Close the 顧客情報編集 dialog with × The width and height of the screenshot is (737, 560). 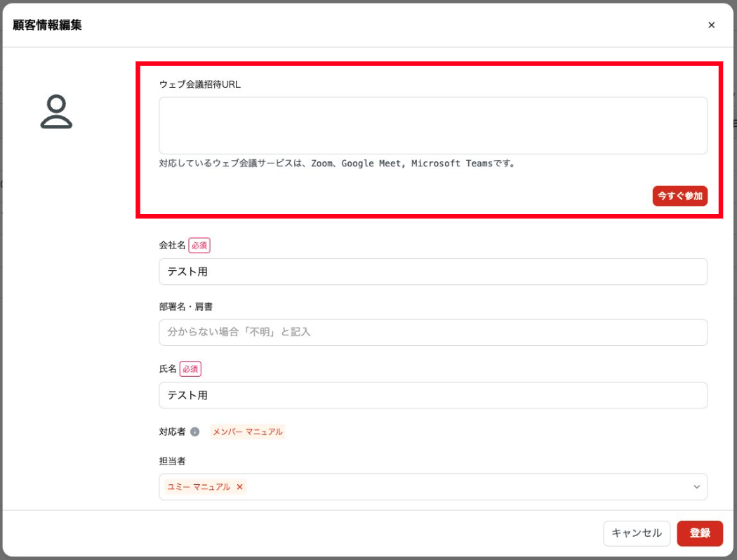tap(711, 25)
